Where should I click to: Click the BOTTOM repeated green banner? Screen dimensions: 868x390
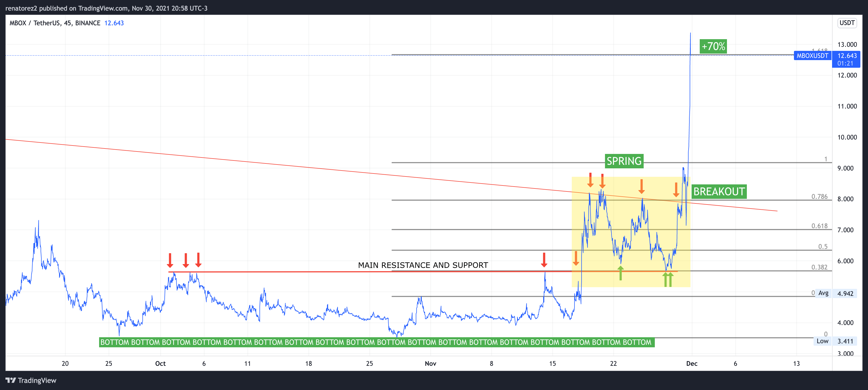point(376,342)
